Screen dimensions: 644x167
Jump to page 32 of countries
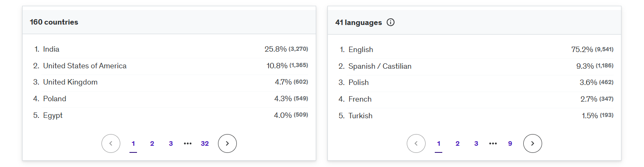[205, 144]
